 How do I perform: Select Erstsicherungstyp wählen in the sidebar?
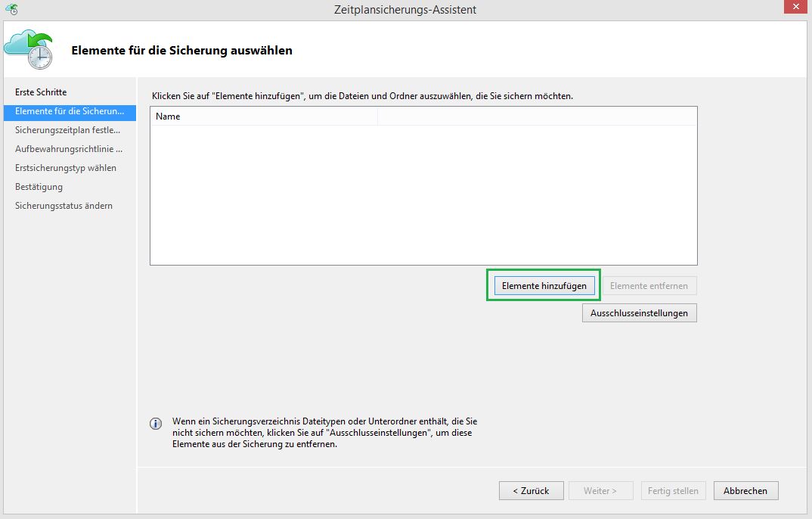66,168
